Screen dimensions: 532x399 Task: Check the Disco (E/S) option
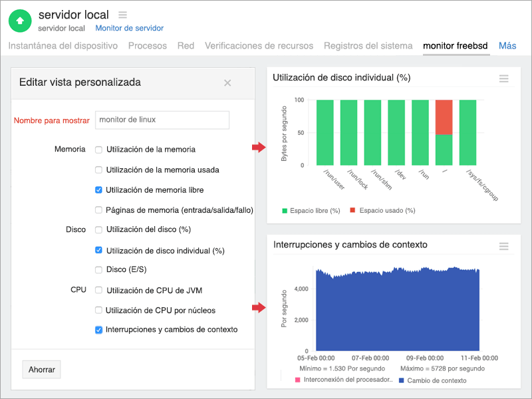[x=98, y=270]
